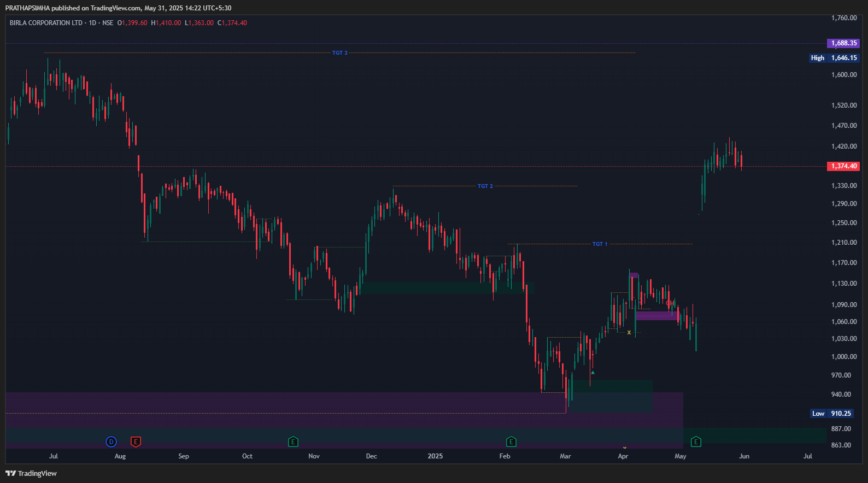This screenshot has height=483, width=868.
Task: Click the yellow x marker near April
Action: 629,332
